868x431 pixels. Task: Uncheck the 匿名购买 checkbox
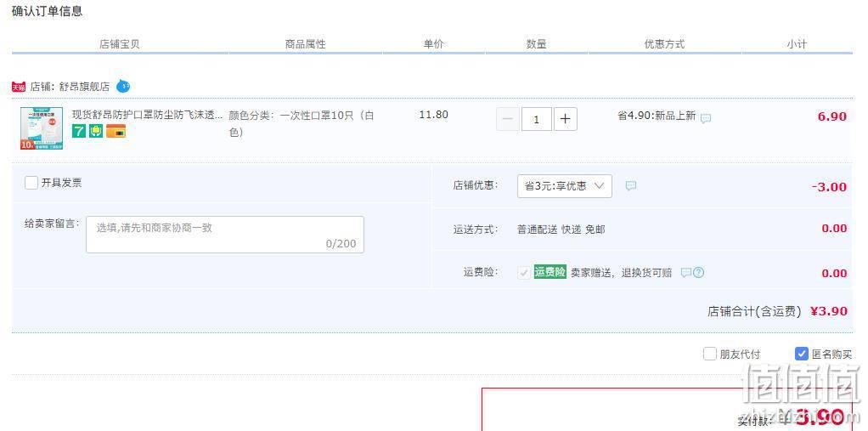[802, 354]
